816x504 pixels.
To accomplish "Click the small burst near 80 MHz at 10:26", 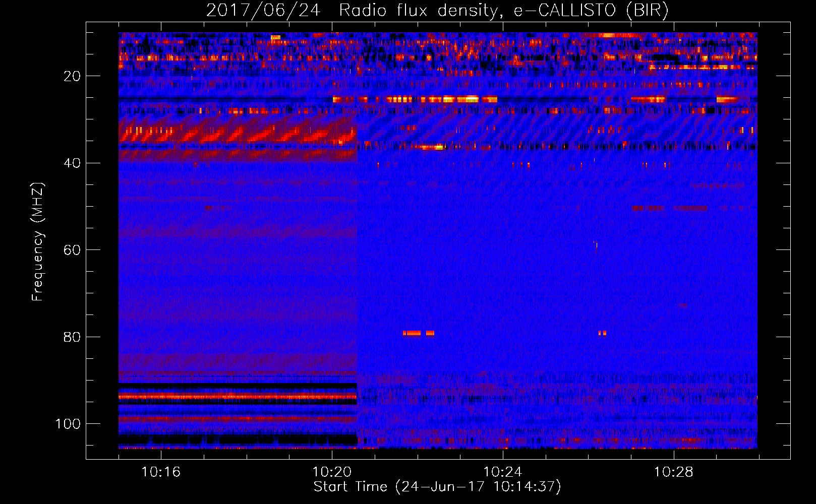I will pyautogui.click(x=602, y=333).
